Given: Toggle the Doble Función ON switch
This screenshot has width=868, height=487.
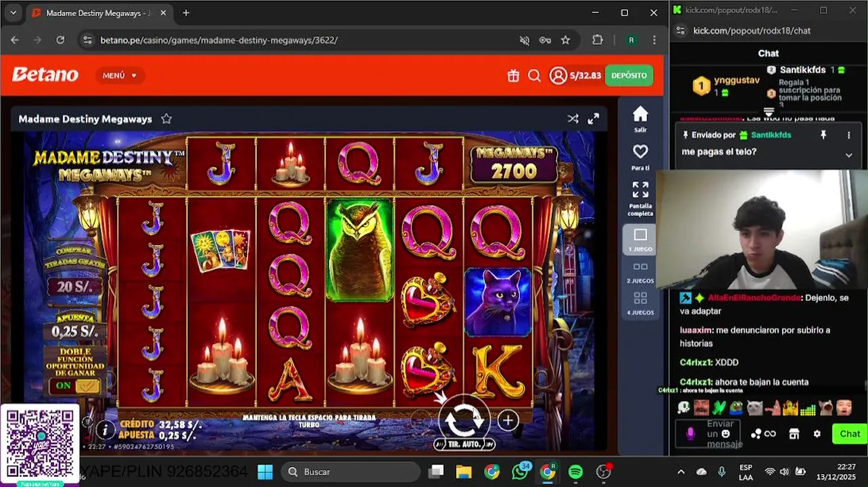Looking at the screenshot, I should 75,386.
